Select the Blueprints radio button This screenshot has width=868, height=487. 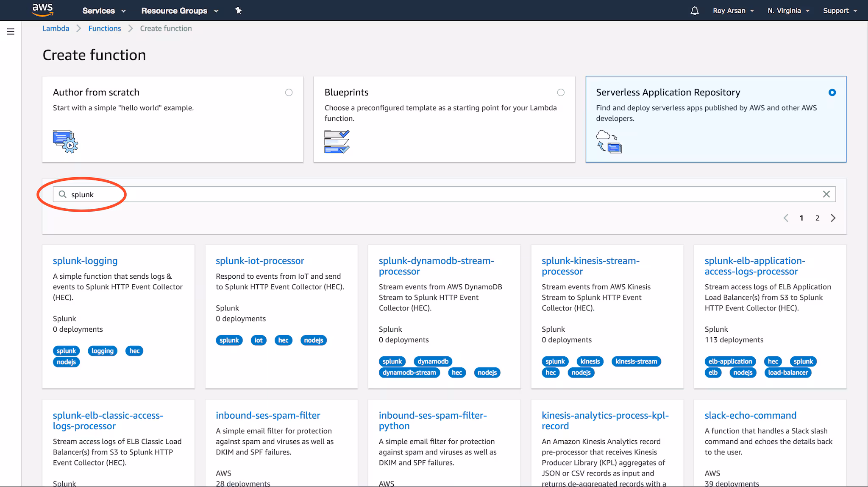(x=561, y=92)
